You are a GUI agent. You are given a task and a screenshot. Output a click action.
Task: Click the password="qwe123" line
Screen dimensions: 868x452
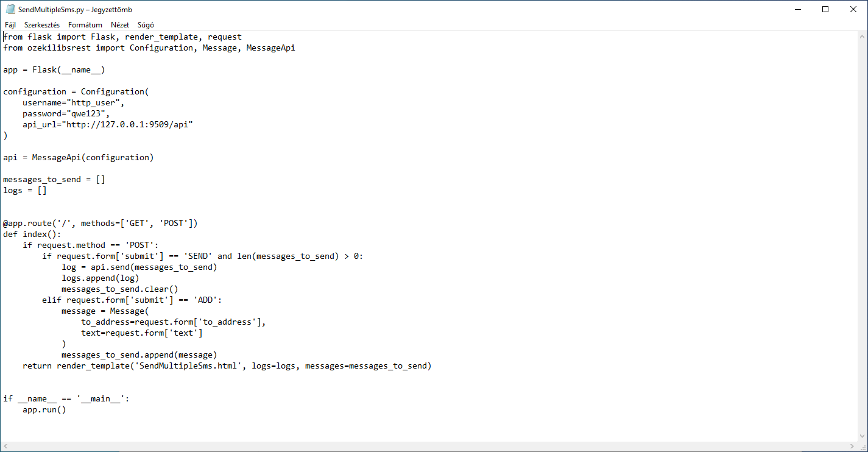coord(66,113)
